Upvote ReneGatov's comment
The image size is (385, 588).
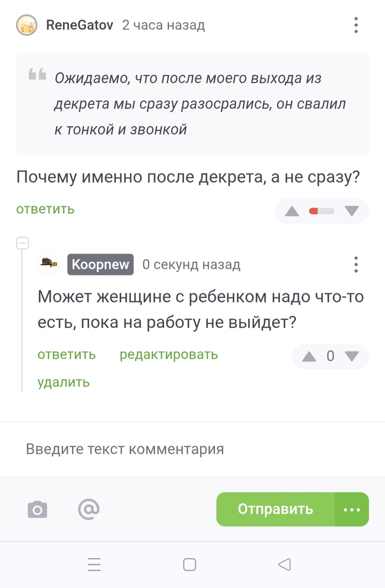(291, 211)
